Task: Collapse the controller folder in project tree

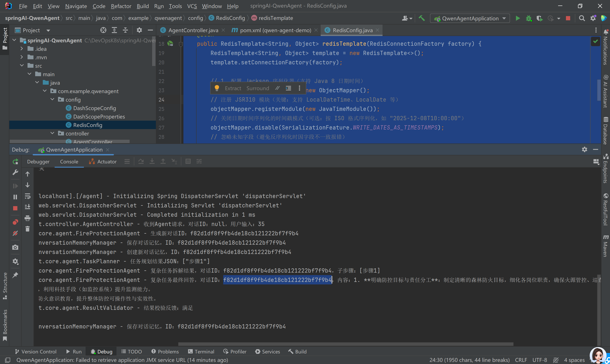Action: click(52, 133)
